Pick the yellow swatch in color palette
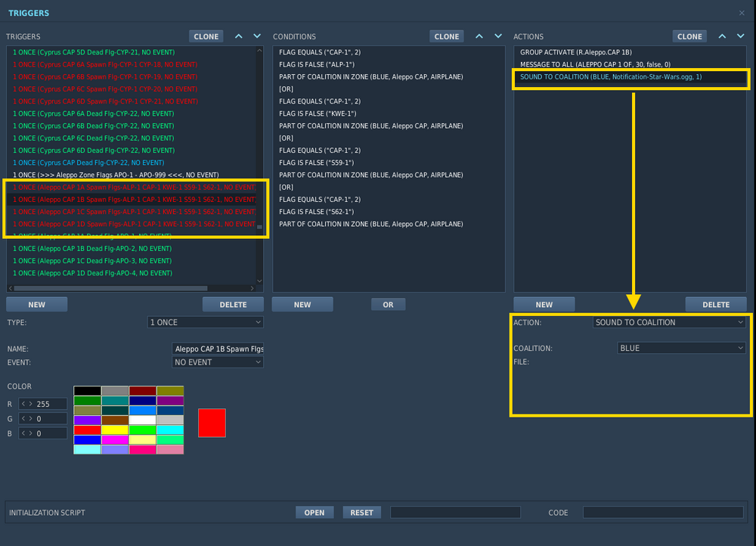Screen dimensions: 756x546 [115, 430]
